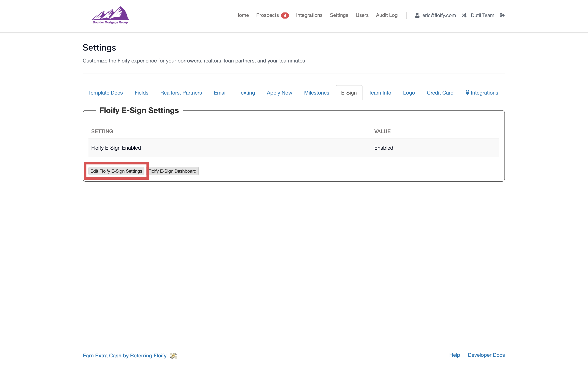
Task: Open the Template Docs tab
Action: click(x=105, y=93)
